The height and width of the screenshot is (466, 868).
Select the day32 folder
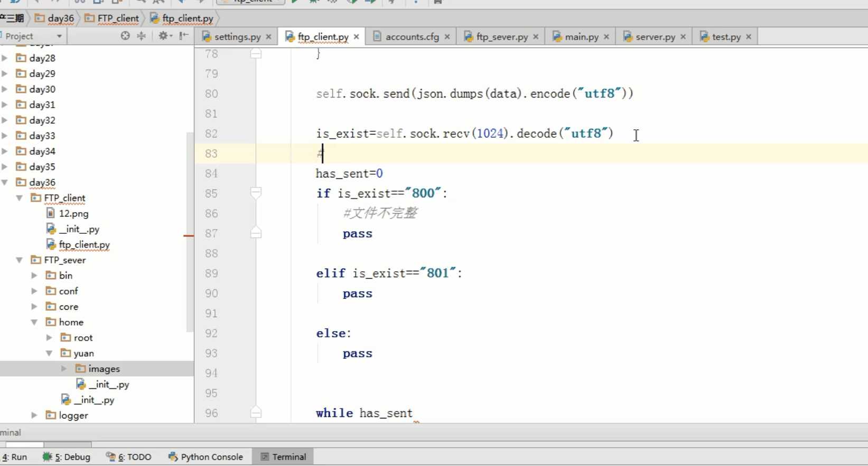point(36,120)
